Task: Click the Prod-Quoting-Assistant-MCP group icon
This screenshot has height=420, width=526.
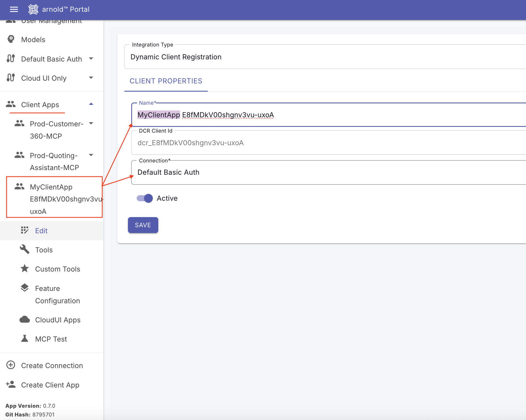Action: pyautogui.click(x=19, y=155)
